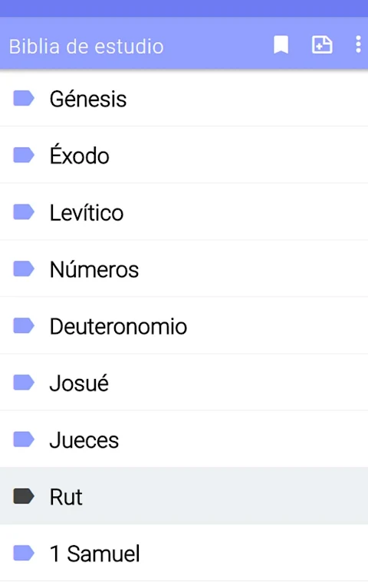Image resolution: width=368 pixels, height=588 pixels.
Task: Click the dark tag icon beside Rut
Action: [x=24, y=496]
